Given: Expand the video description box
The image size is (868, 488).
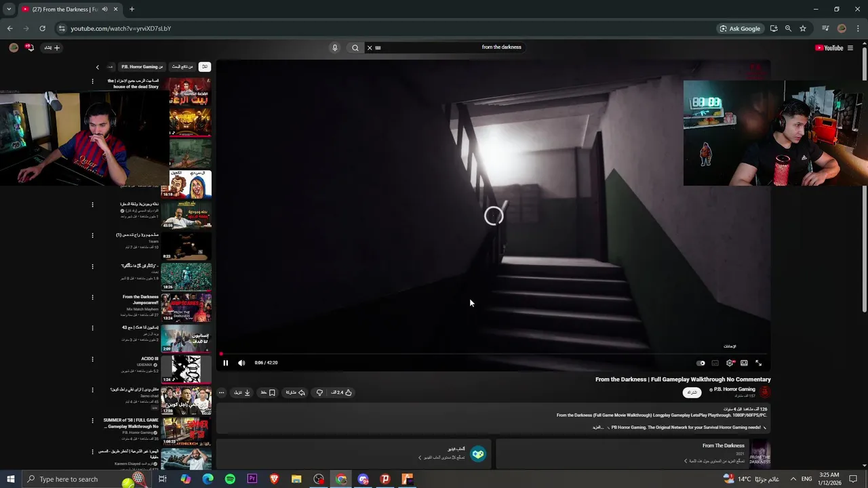Looking at the screenshot, I should pos(494,418).
